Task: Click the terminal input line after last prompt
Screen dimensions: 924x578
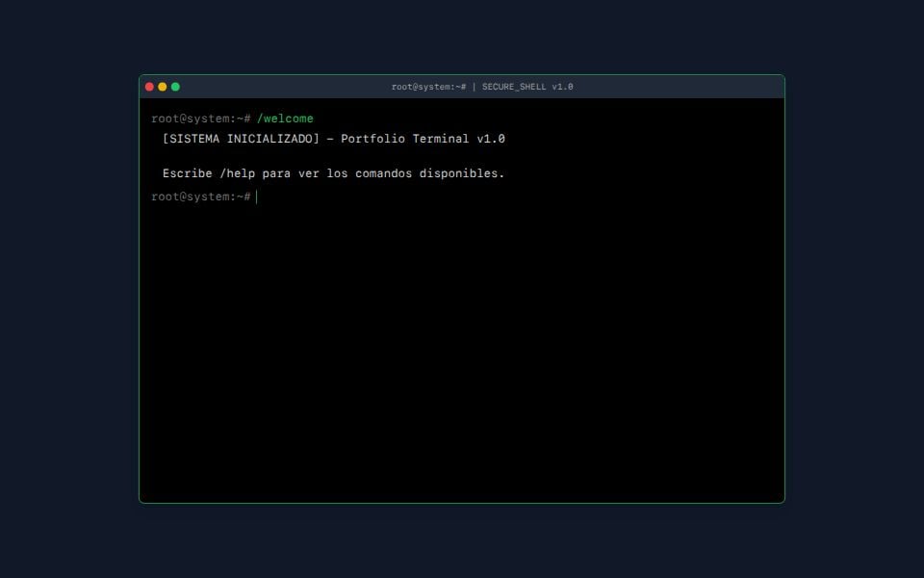Action: 516,197
